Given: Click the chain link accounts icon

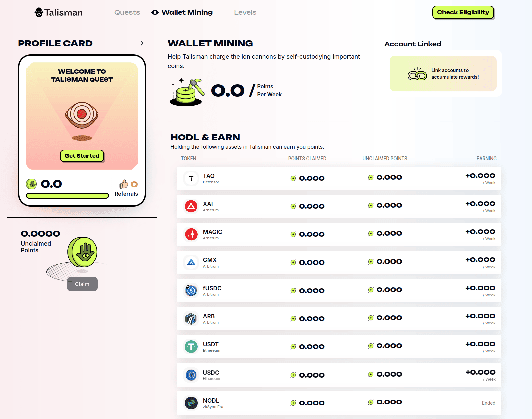Looking at the screenshot, I should (x=417, y=74).
